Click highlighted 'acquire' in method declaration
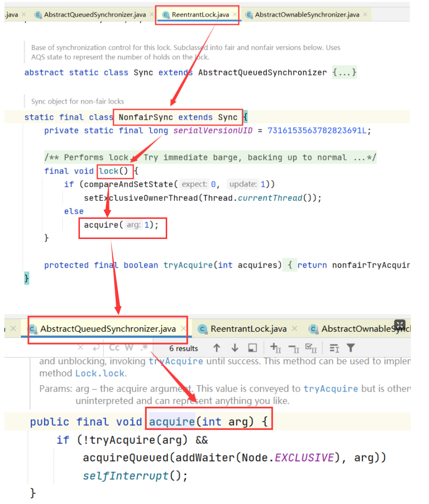429x504 pixels. point(172,422)
